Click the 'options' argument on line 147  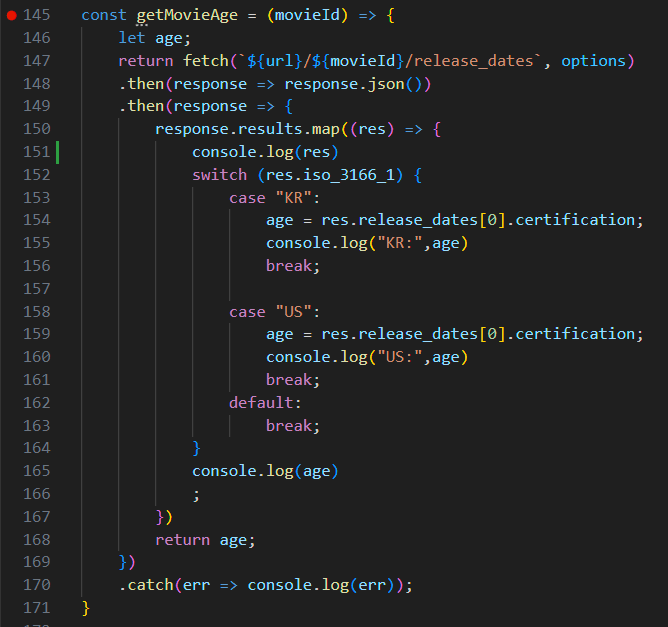click(x=593, y=61)
